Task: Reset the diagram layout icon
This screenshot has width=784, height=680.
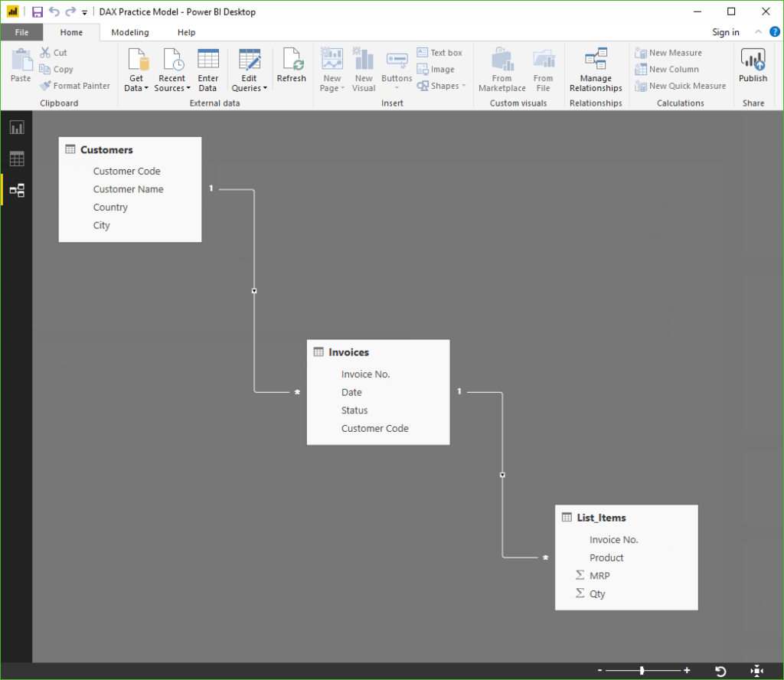Action: (720, 671)
